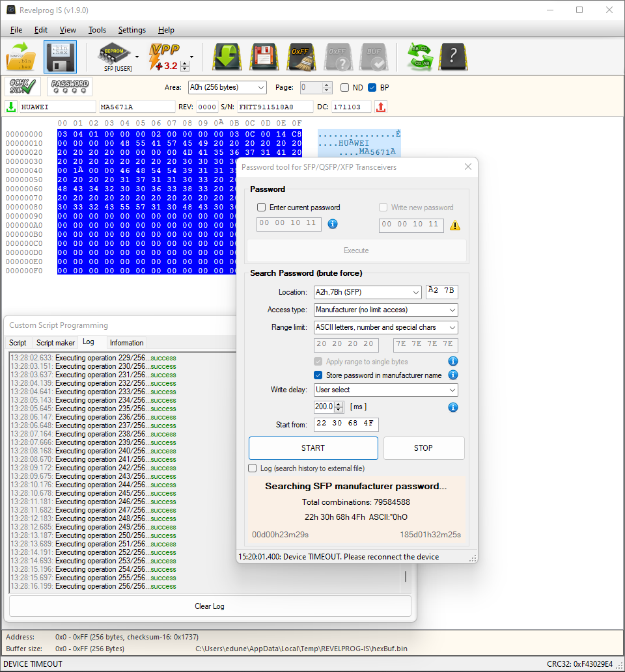The height and width of the screenshot is (672, 625).
Task: Enable Enter current password checkbox
Action: pyautogui.click(x=261, y=208)
